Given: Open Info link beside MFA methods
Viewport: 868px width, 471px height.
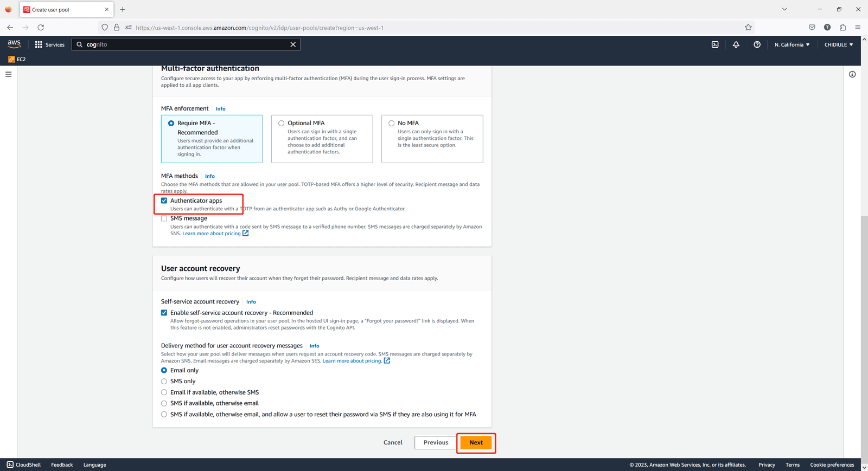Looking at the screenshot, I should coord(210,176).
